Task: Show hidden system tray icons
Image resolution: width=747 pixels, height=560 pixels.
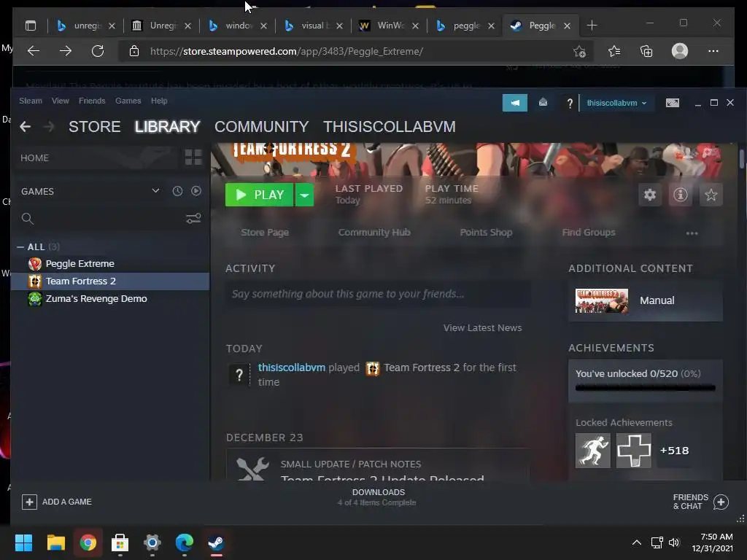Action: [636, 542]
